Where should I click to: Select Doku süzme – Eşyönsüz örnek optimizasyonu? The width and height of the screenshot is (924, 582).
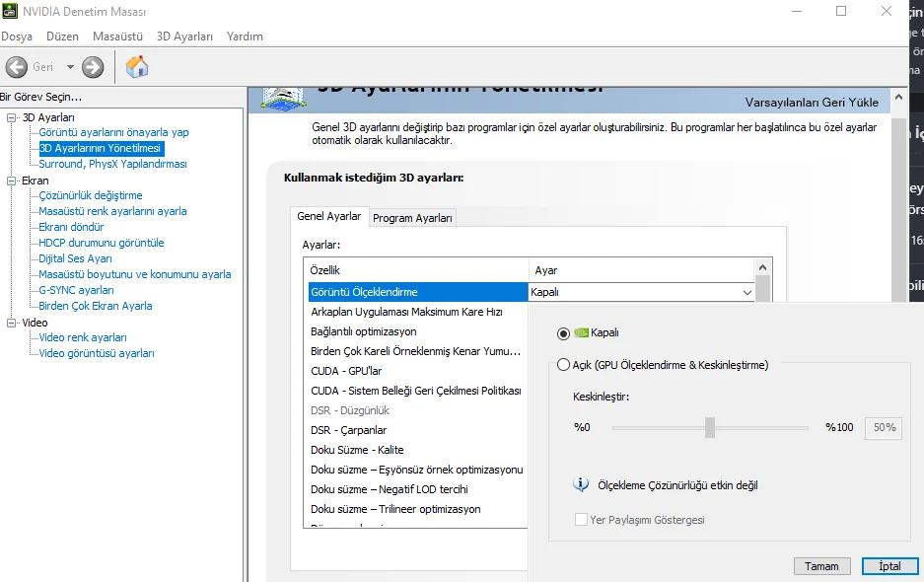click(x=418, y=470)
